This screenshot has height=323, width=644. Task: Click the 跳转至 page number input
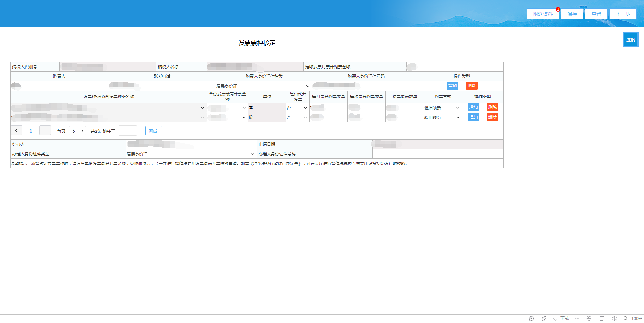128,131
